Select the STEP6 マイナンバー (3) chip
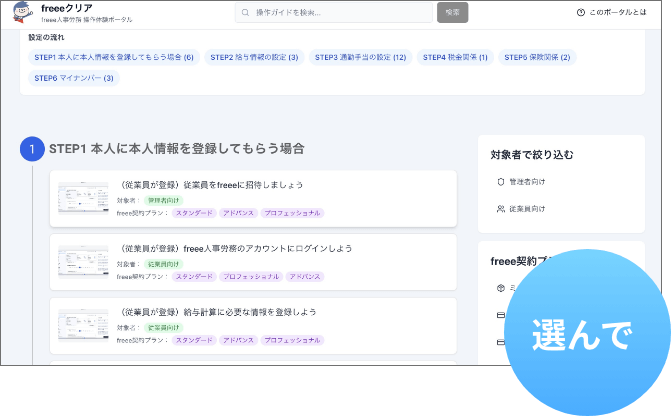 [x=74, y=78]
